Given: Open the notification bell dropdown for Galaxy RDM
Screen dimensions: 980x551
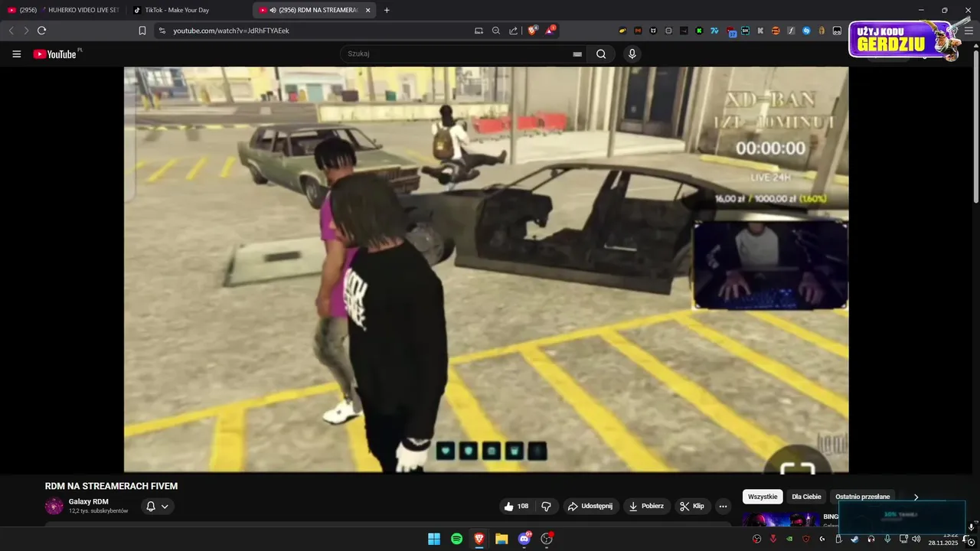Looking at the screenshot, I should 158,506.
